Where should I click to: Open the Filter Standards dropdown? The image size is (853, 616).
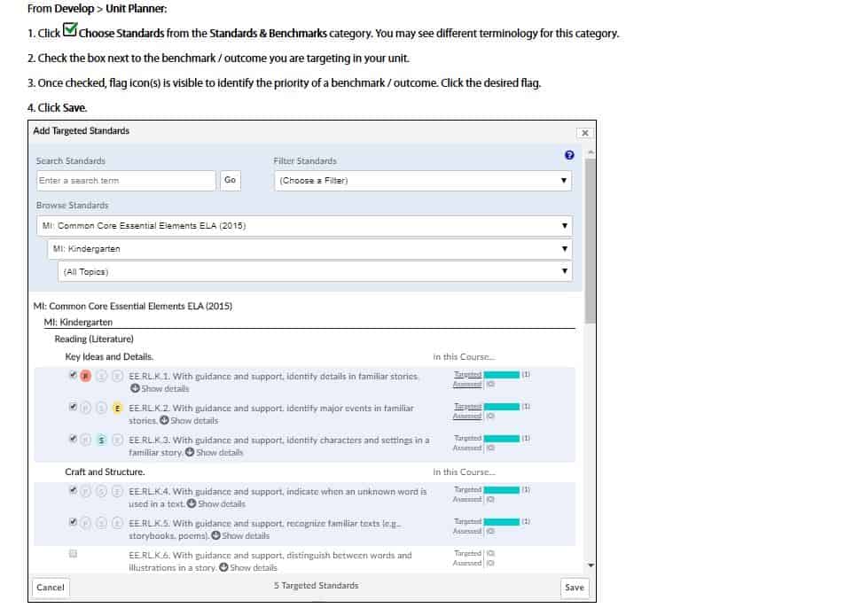click(422, 181)
